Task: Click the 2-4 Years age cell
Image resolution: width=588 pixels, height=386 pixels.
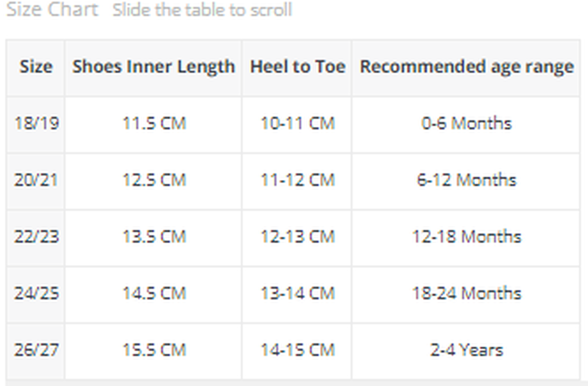Action: click(466, 350)
